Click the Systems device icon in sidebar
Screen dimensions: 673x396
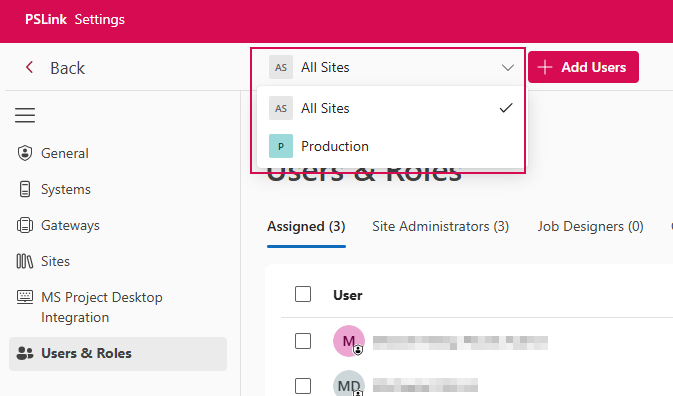(25, 189)
